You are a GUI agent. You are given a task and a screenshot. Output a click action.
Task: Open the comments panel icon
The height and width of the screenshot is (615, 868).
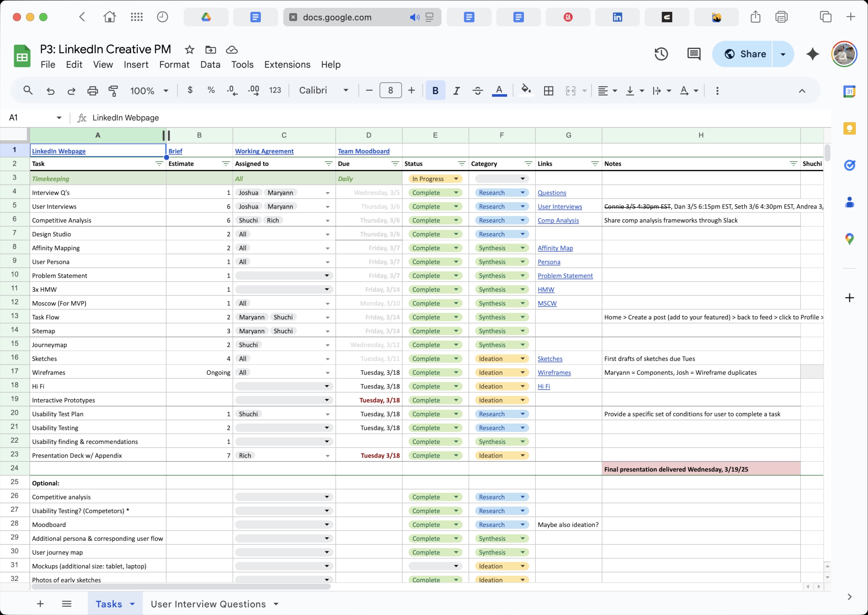(694, 54)
